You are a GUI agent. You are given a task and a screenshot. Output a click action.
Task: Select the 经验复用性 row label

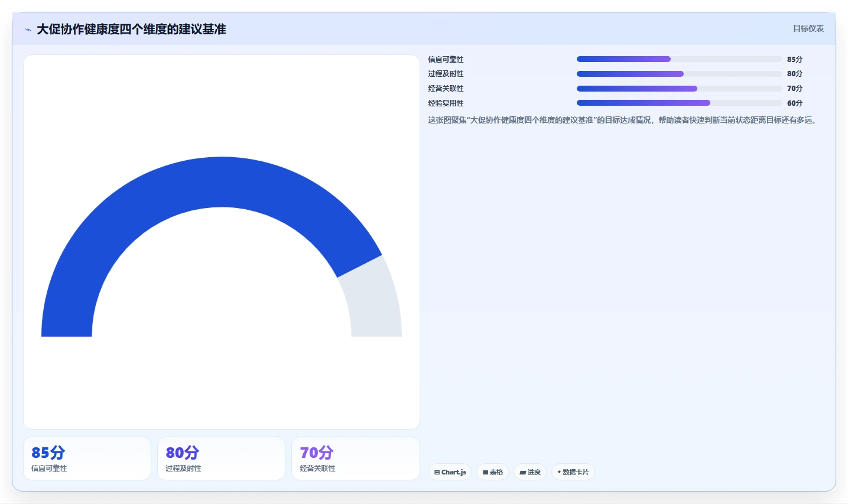[446, 103]
